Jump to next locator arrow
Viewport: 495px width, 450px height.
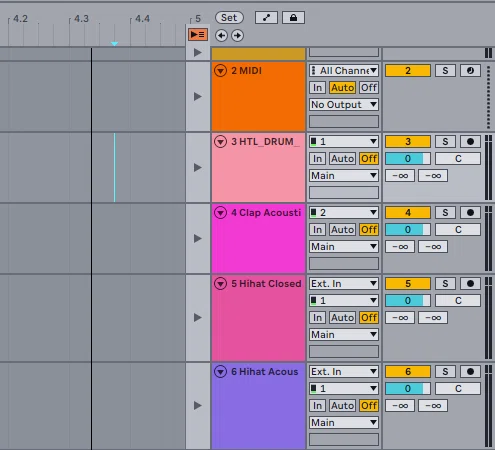(237, 35)
